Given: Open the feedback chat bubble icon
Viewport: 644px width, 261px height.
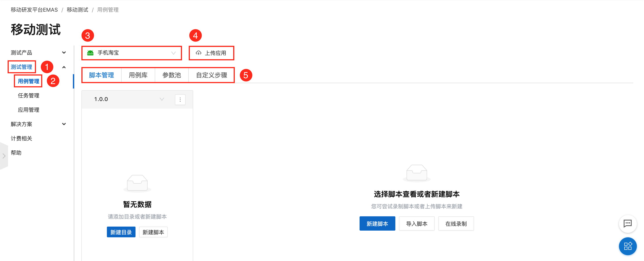Looking at the screenshot, I should point(627,223).
